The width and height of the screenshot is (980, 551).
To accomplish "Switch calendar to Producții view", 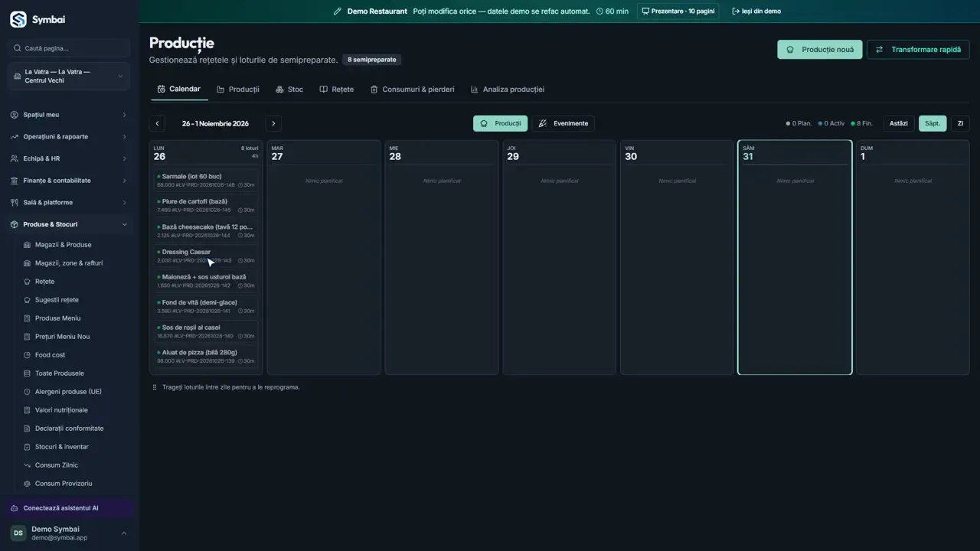I will coord(500,123).
